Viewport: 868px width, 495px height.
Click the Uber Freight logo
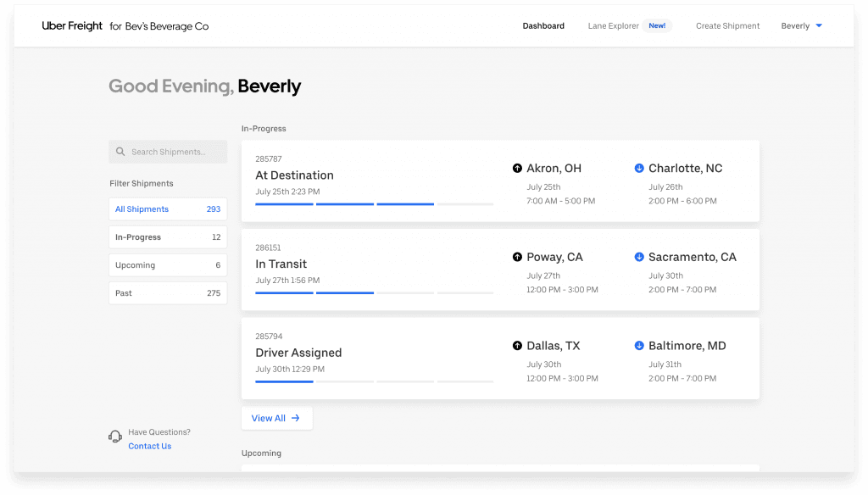(x=72, y=26)
